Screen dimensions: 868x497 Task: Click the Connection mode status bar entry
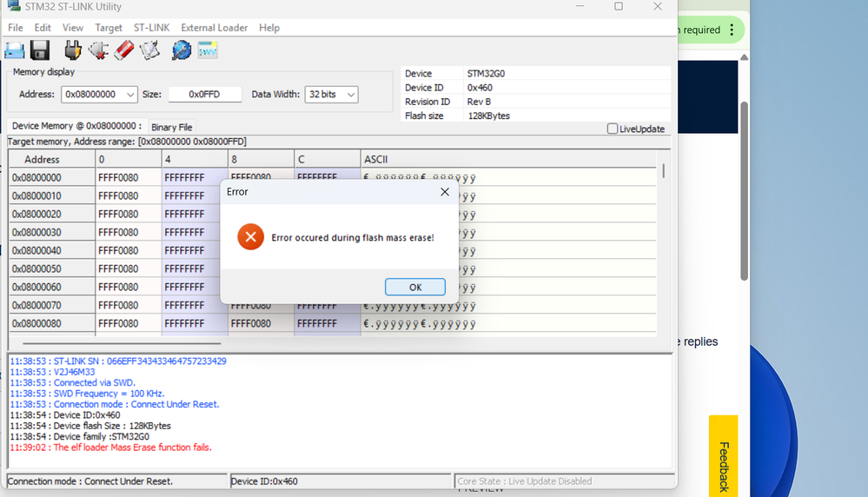pos(116,481)
